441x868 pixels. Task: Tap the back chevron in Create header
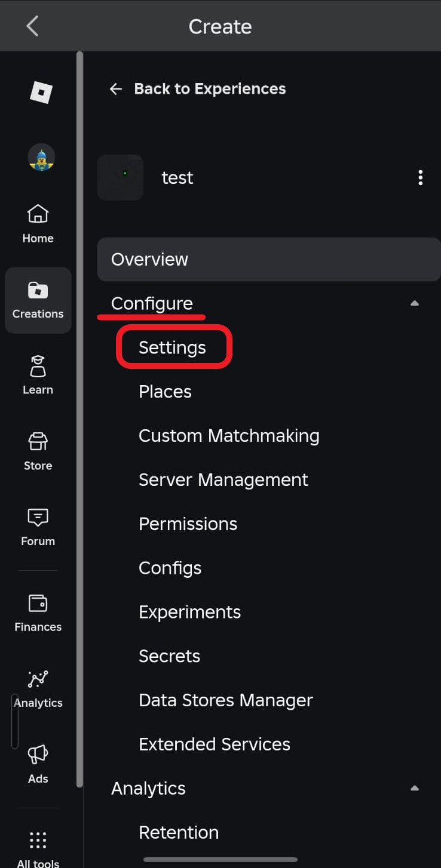[32, 26]
